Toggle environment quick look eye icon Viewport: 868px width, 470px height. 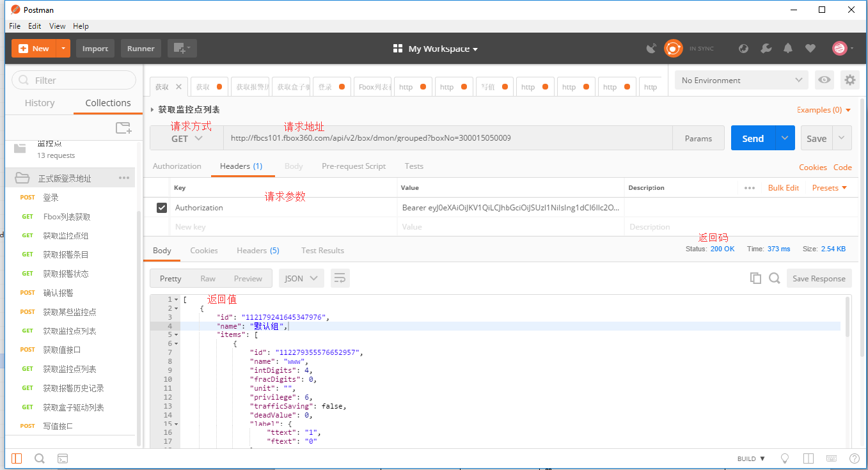pyautogui.click(x=825, y=80)
